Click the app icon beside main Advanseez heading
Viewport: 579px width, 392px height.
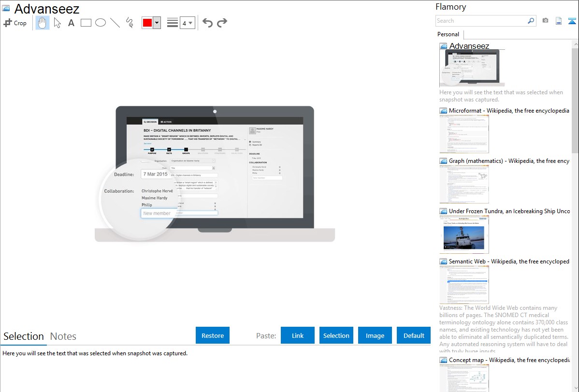tap(6, 8)
